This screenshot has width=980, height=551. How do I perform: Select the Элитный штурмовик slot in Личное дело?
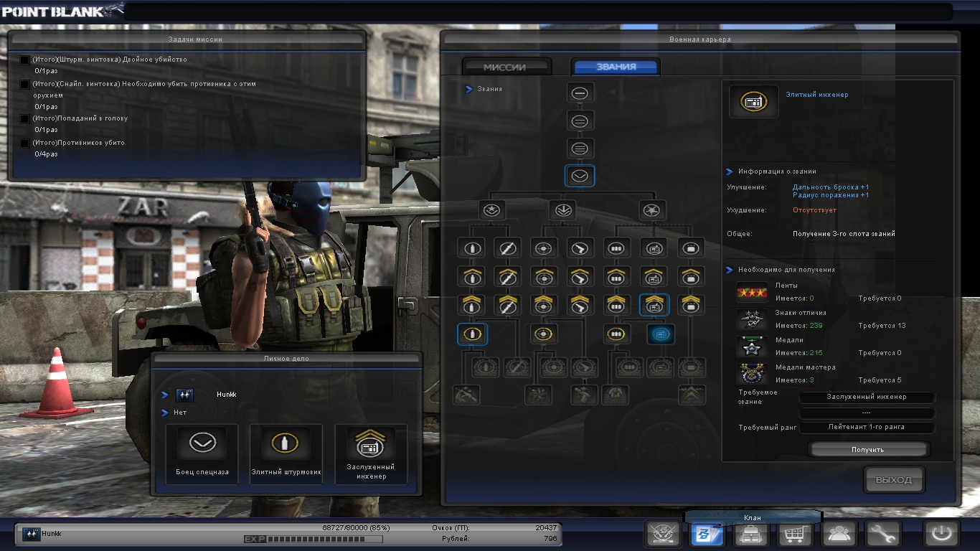(286, 454)
